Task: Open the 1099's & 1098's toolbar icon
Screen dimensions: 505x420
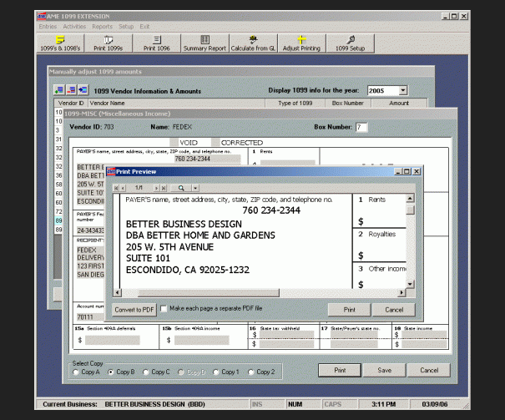Action: coord(60,43)
